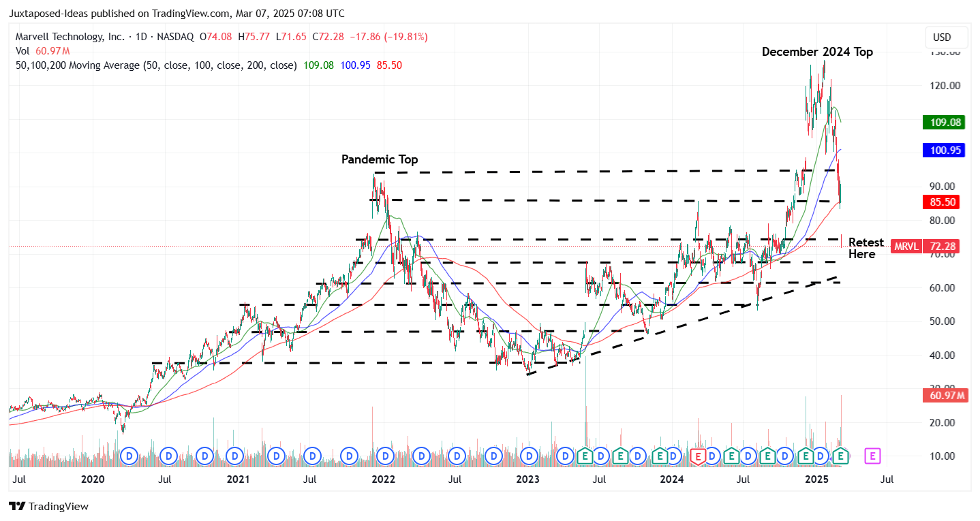Click the 'Vol 60.97M' legend line

43,51
